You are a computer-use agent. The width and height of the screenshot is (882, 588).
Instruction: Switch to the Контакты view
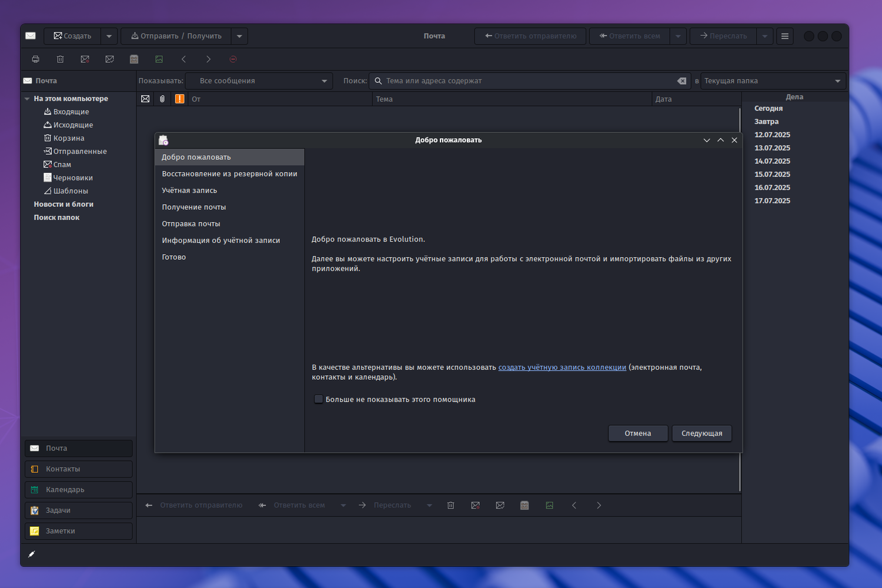[x=79, y=469]
